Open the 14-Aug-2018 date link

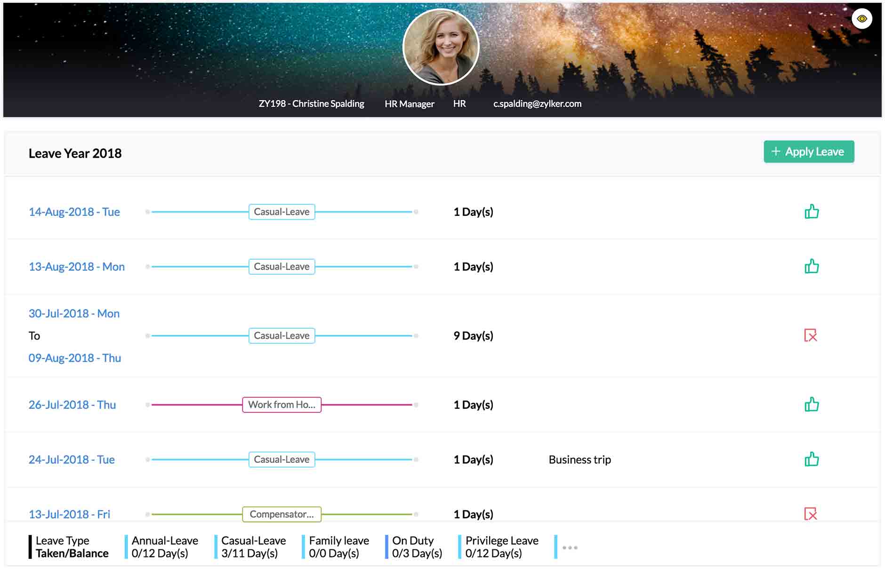[x=74, y=212]
